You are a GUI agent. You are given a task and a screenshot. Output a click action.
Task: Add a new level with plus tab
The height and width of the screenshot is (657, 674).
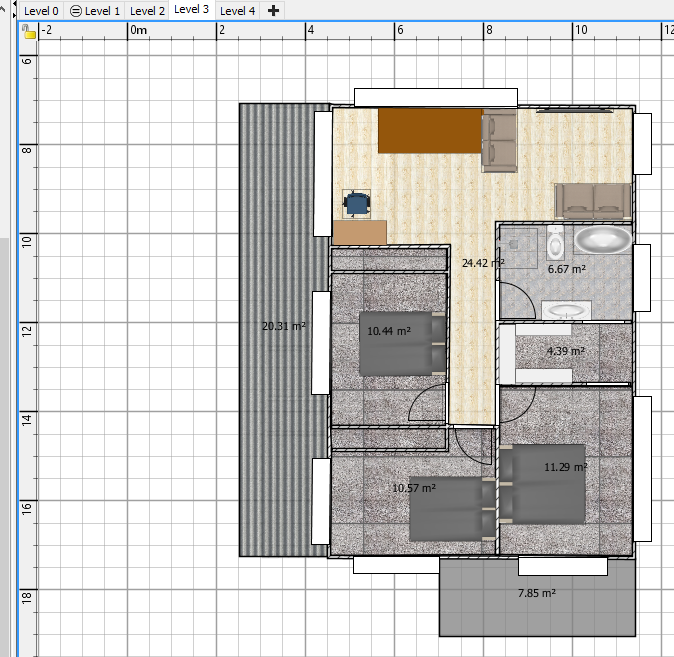tap(273, 10)
